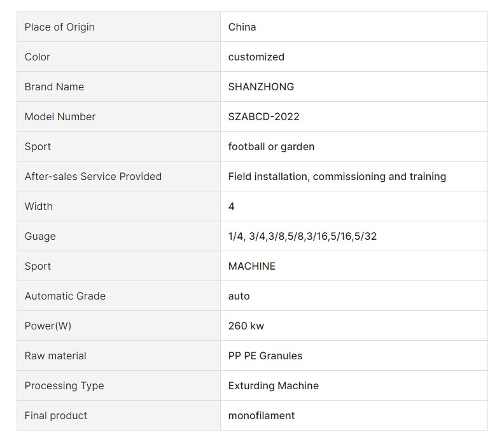Select the monofilament value text
The width and height of the screenshot is (504, 442).
coord(262,415)
